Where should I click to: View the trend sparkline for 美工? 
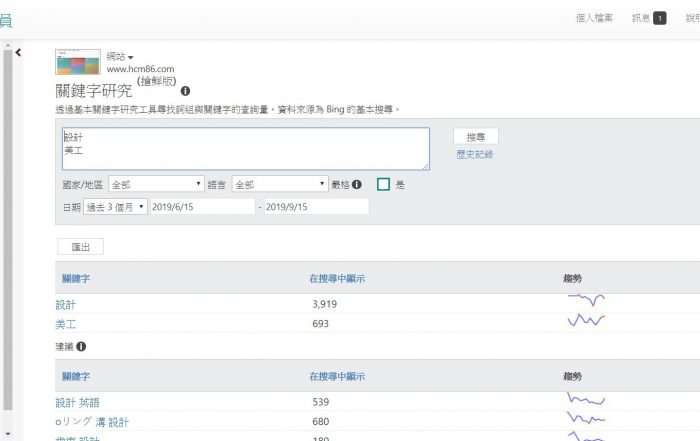586,321
